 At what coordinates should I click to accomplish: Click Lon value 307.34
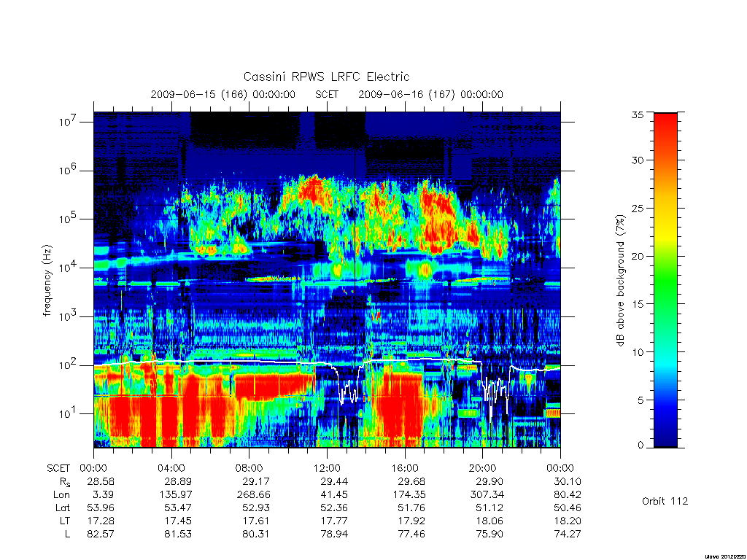point(487,495)
